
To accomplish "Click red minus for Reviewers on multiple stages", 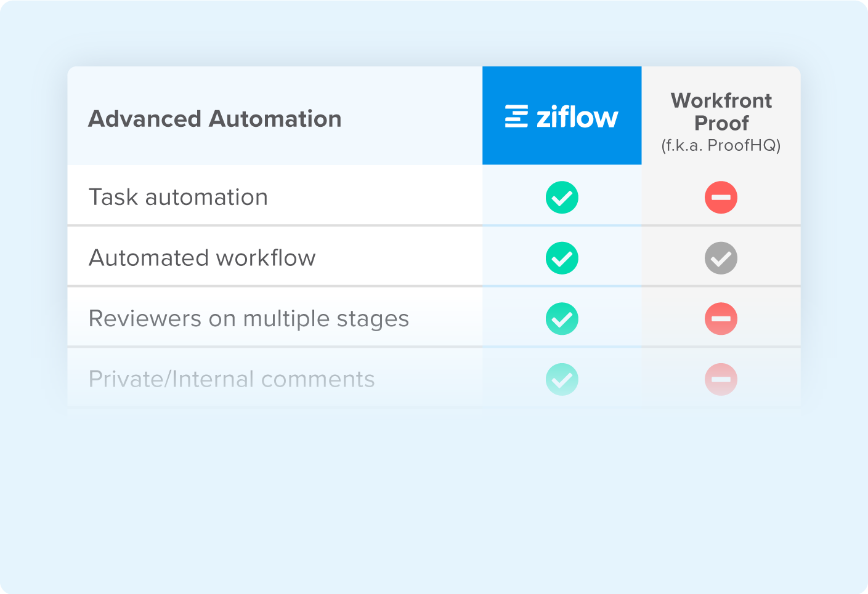I will click(x=721, y=319).
